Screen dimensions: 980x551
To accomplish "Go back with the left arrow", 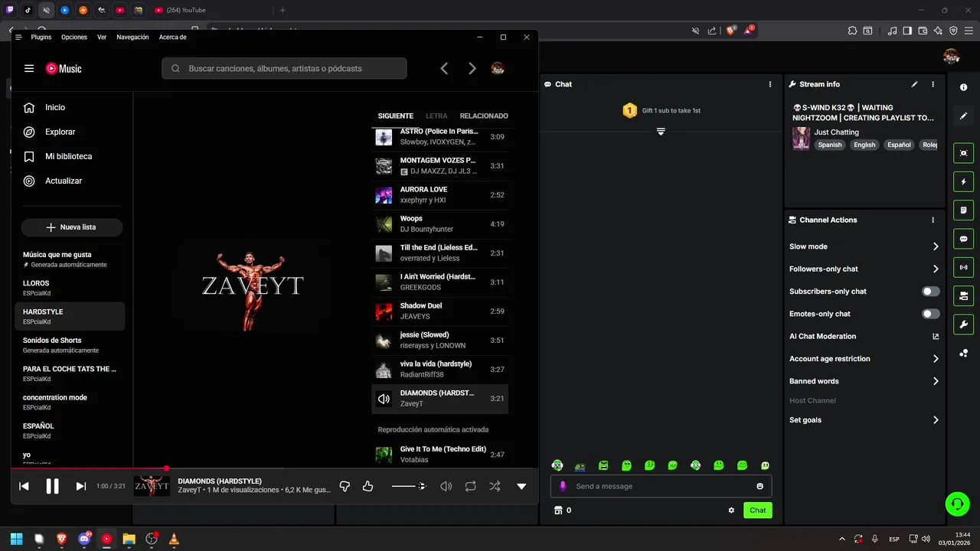I will click(x=444, y=68).
